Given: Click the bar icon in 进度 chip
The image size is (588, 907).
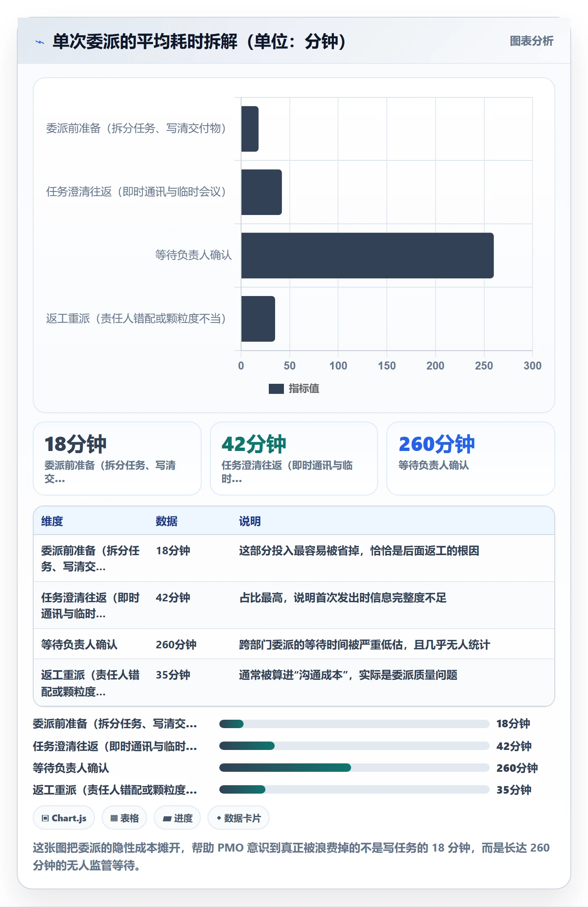Looking at the screenshot, I should tap(167, 818).
